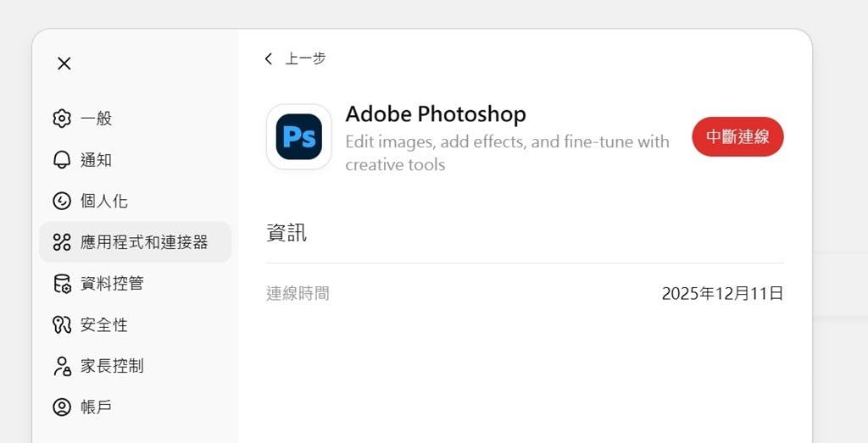Click the back chevron arrow
This screenshot has height=443, width=868.
[269, 58]
